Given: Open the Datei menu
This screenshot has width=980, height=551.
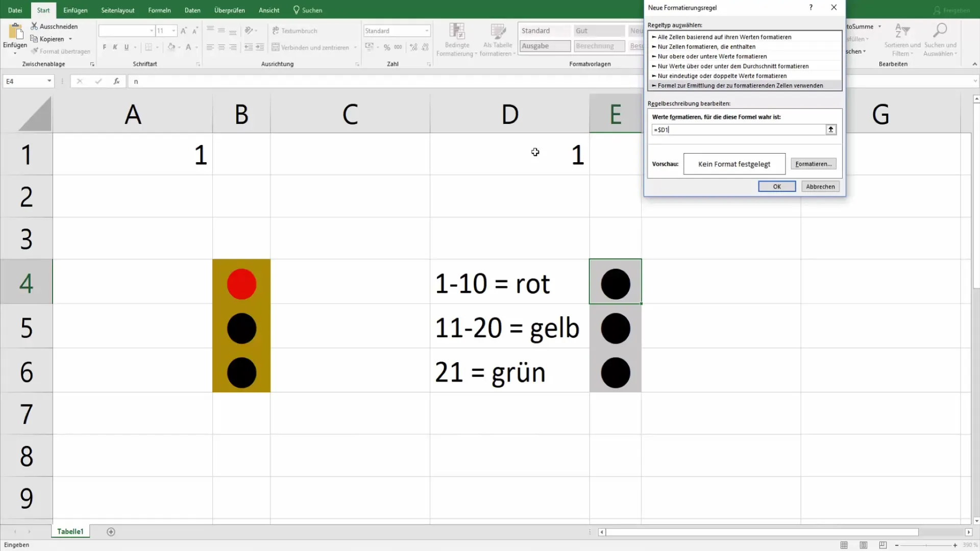Looking at the screenshot, I should pos(15,10).
